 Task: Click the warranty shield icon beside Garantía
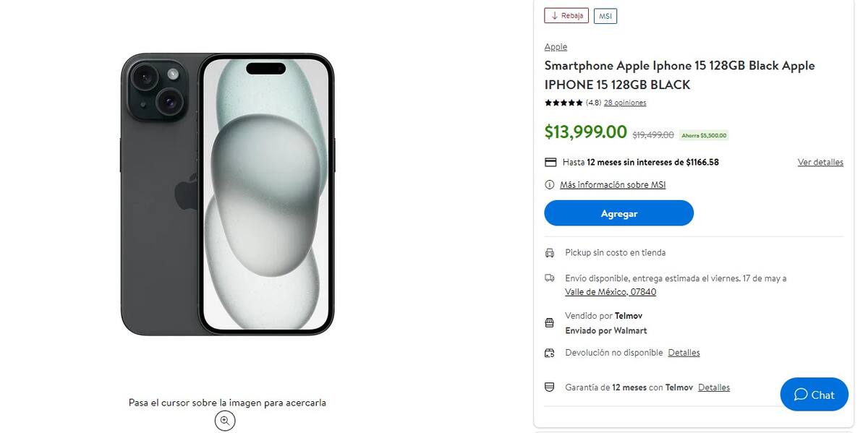(x=550, y=387)
